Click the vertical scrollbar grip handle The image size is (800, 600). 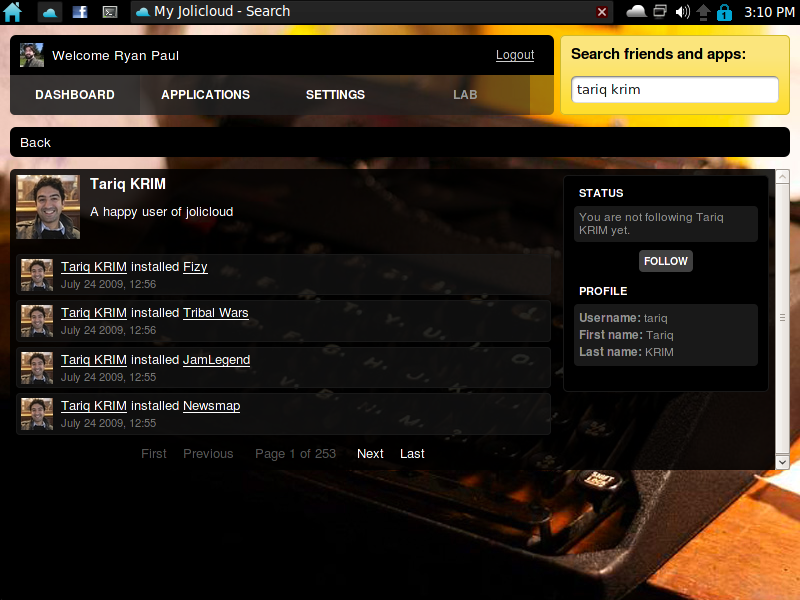(x=782, y=317)
